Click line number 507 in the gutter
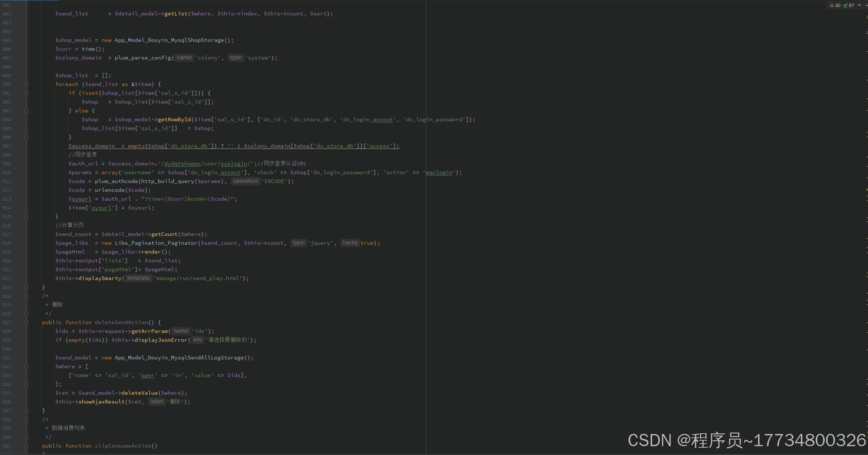 pyautogui.click(x=7, y=146)
